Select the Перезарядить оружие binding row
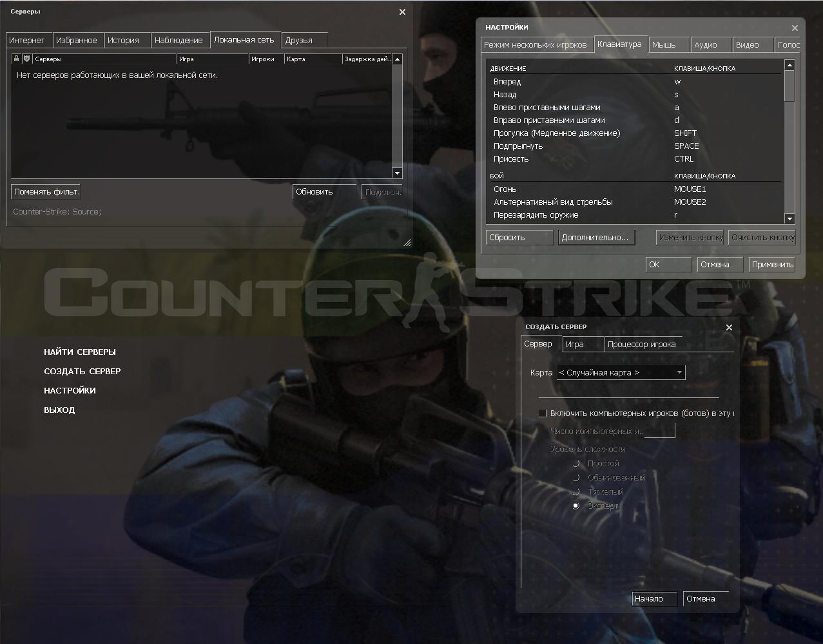This screenshot has height=644, width=823. [635, 215]
